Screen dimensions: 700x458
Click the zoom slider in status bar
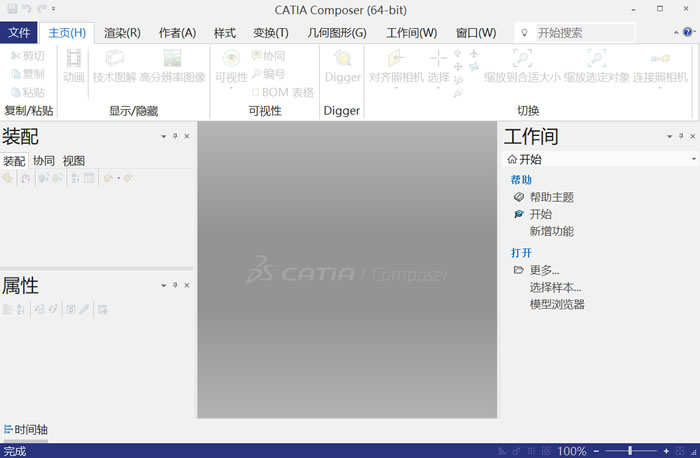[630, 451]
